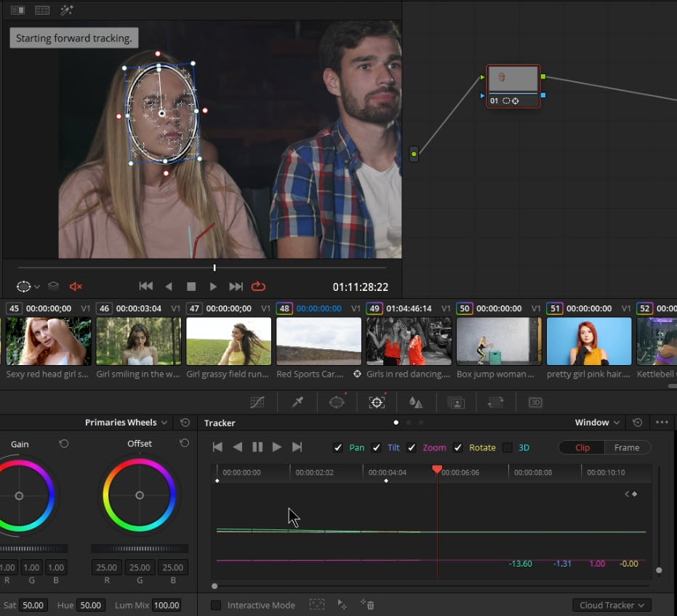Viewport: 677px width, 616px height.
Task: Click the Lum Mix value field
Action: pyautogui.click(x=167, y=605)
